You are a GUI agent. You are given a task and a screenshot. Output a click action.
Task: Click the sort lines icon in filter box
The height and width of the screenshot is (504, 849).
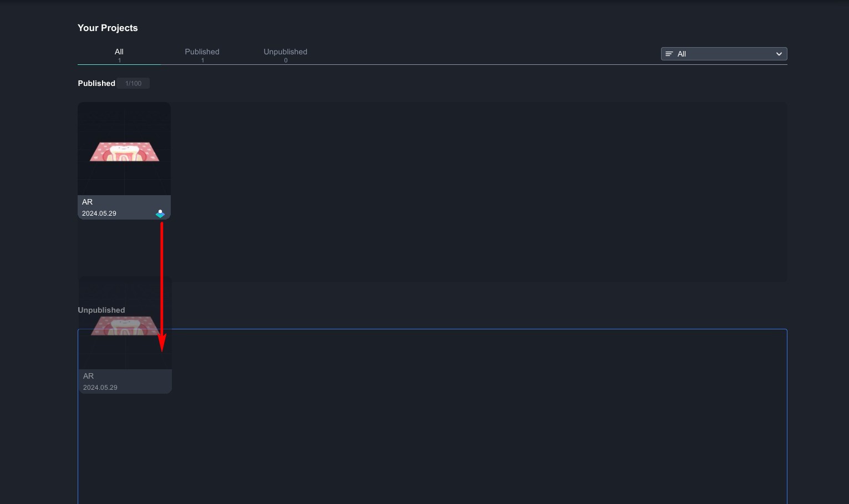[669, 54]
